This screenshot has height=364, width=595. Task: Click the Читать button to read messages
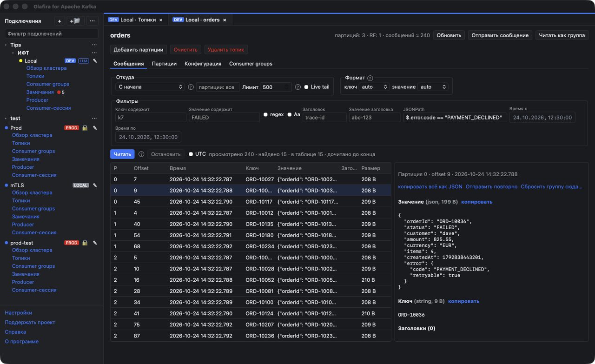[122, 154]
